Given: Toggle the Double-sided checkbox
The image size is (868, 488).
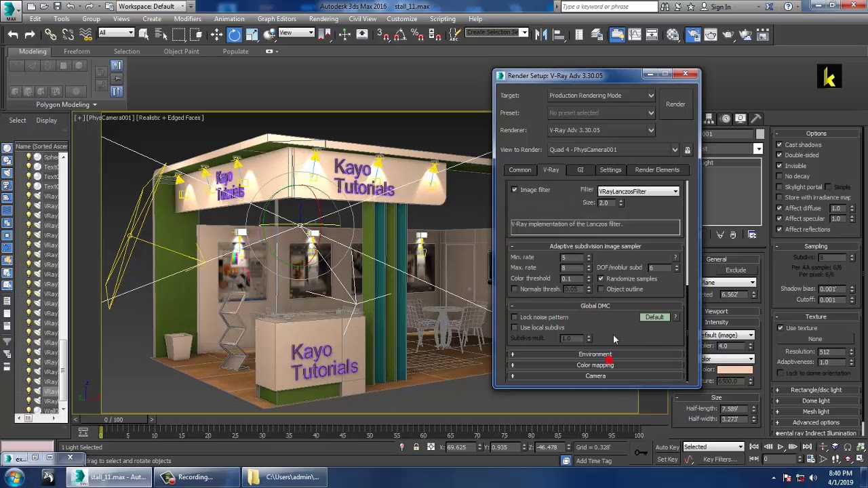Looking at the screenshot, I should pos(779,155).
